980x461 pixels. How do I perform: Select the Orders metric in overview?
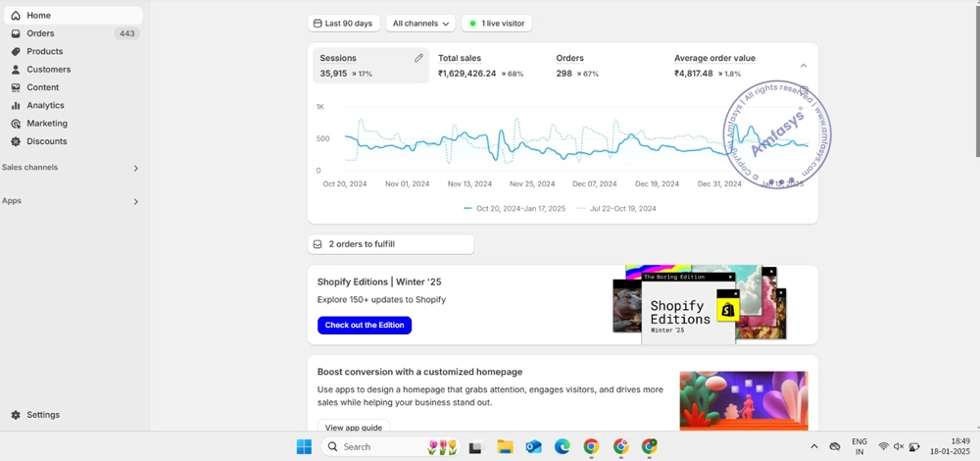(x=578, y=66)
